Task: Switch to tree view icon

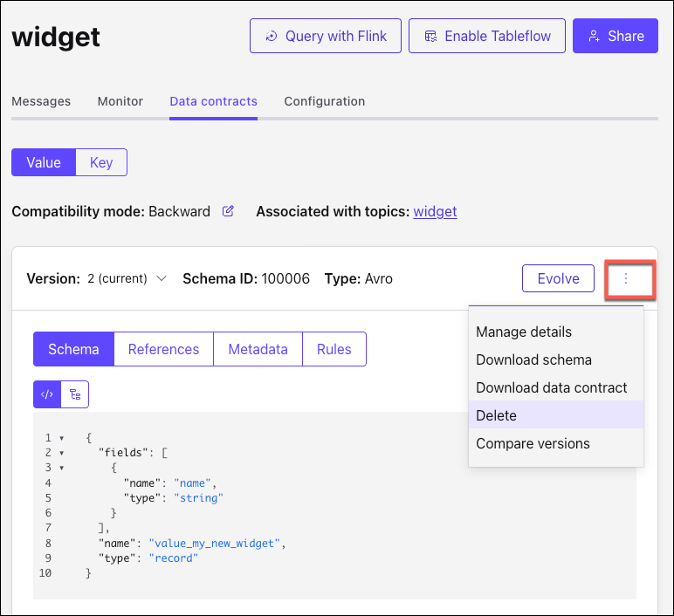Action: click(x=75, y=394)
